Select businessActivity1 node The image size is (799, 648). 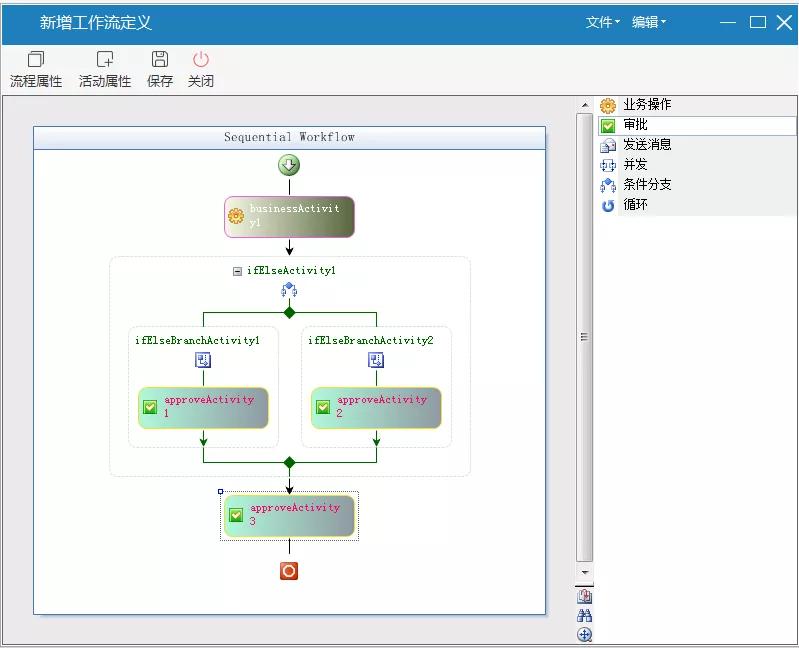[x=289, y=217]
